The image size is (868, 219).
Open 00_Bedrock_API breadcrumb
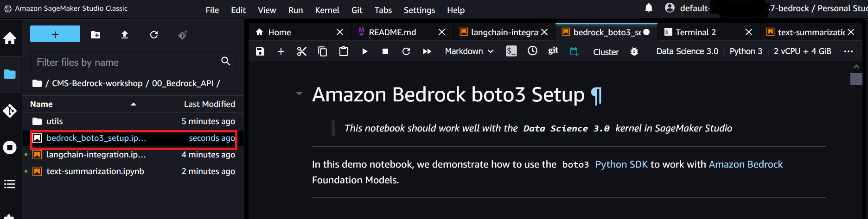[183, 83]
